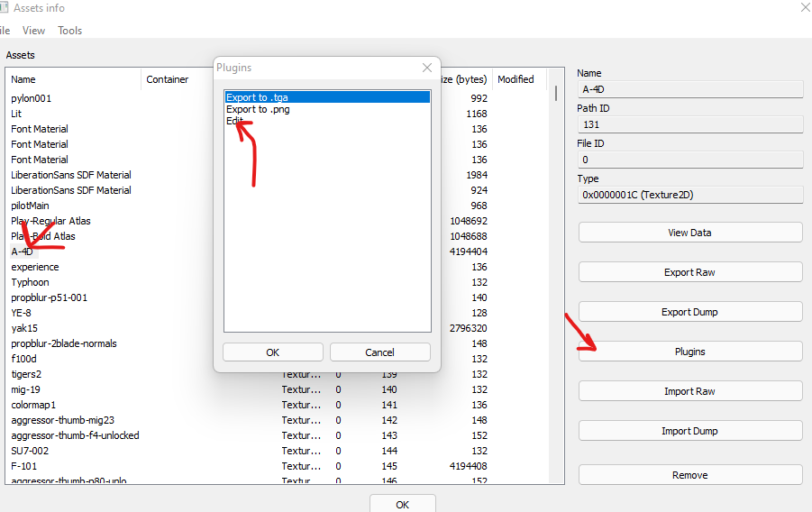Screen dimensions: 812x512
Task: Click the Assets info window icon
Action: pos(4,7)
